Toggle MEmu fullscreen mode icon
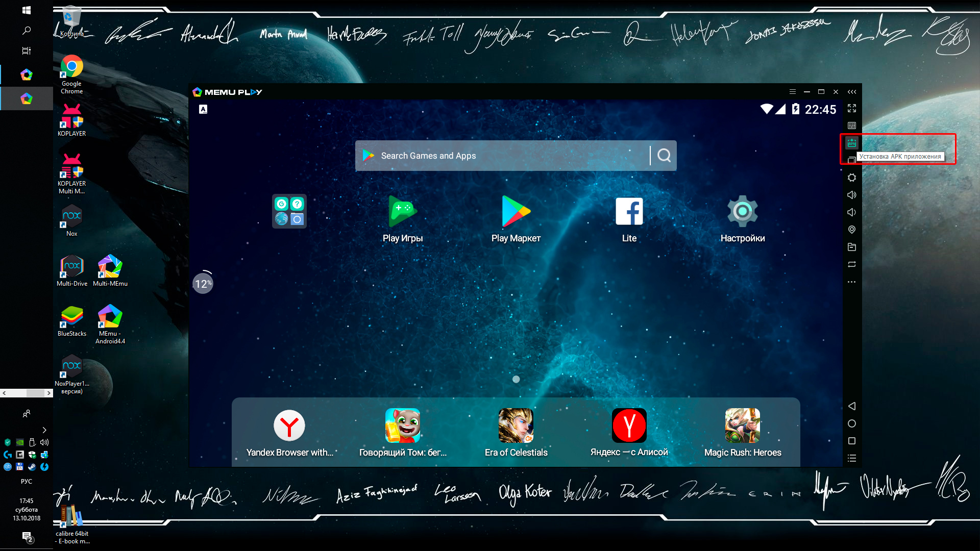This screenshot has width=980, height=551. tap(851, 108)
